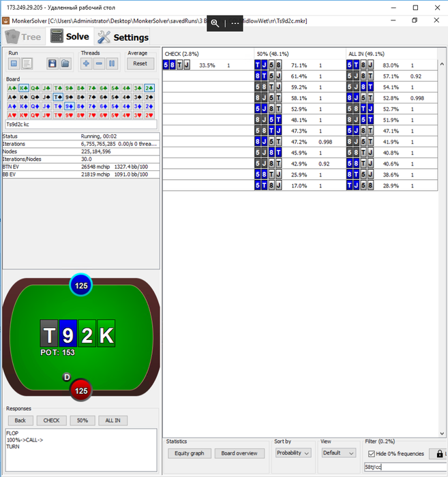Stop the solver run with the square icon
Viewport: 448px width, 477px height.
pyautogui.click(x=14, y=63)
